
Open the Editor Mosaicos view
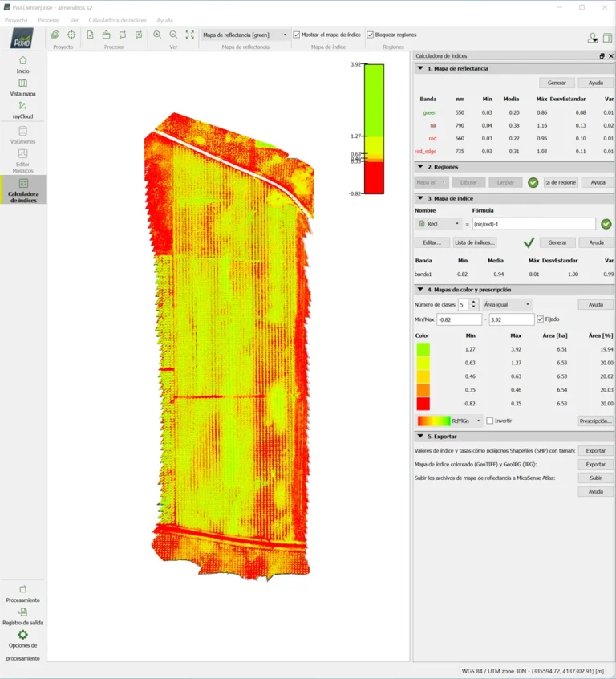click(23, 161)
